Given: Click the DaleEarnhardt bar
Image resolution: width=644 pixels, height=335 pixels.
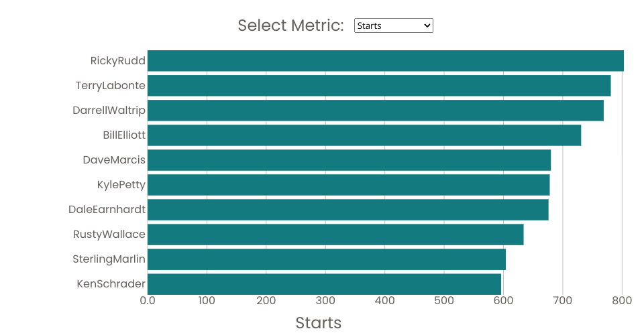Looking at the screenshot, I should 348,210.
